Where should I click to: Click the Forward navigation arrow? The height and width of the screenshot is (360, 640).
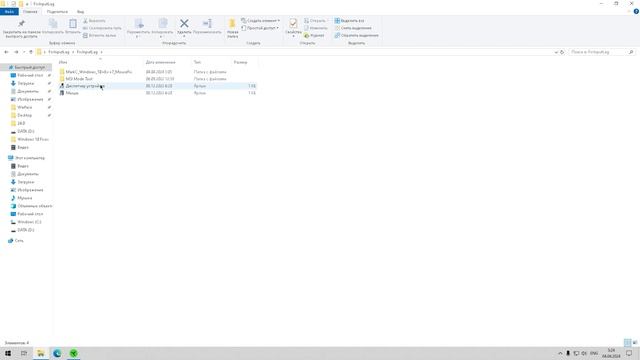(16, 52)
